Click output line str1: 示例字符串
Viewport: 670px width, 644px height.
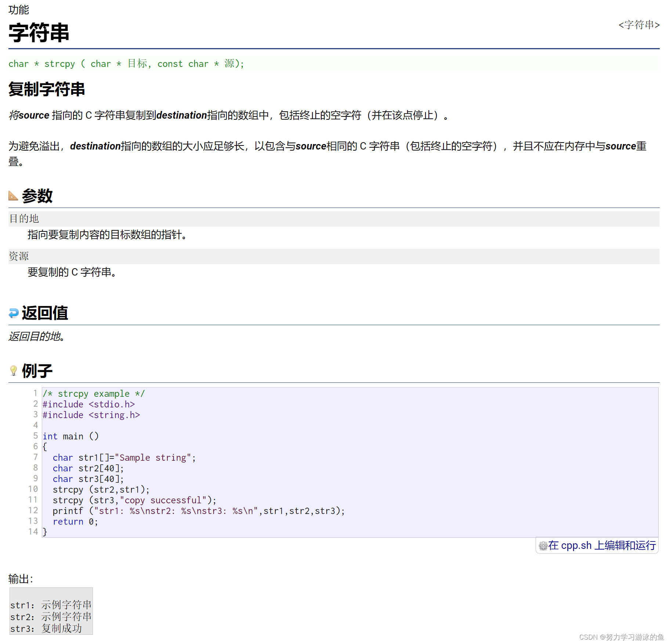[x=51, y=605]
